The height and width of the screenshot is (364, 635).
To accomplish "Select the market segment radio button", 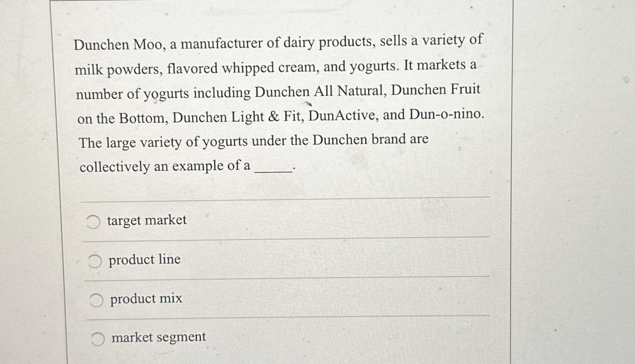I will (99, 338).
